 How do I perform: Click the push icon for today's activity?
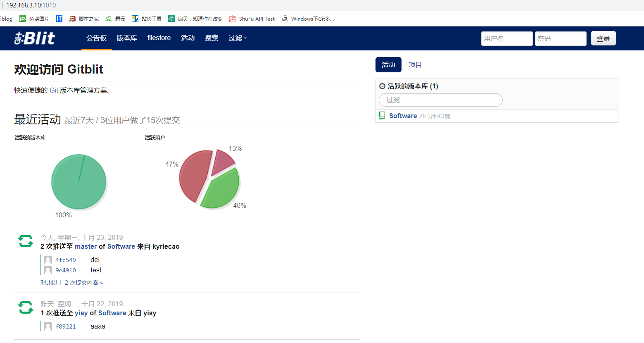pyautogui.click(x=26, y=241)
